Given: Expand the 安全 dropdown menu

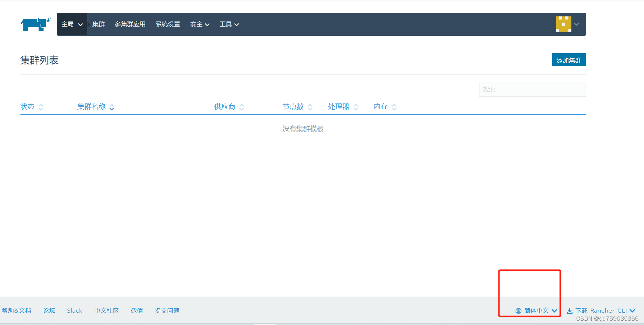Looking at the screenshot, I should click(x=200, y=24).
